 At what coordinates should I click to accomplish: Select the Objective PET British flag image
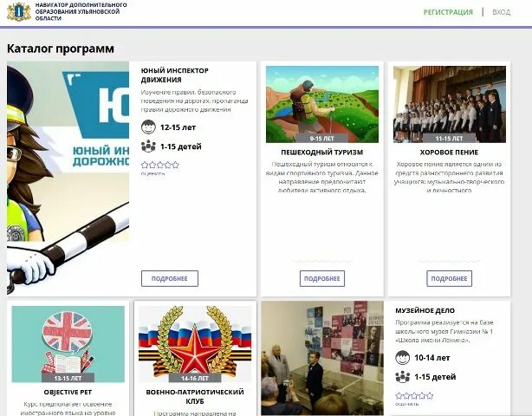(68, 344)
